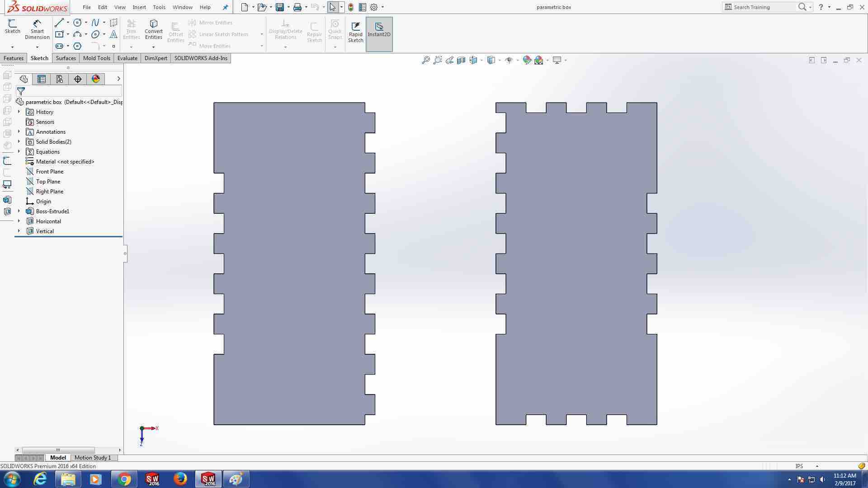Select the Front Plane item
The image size is (868, 488).
click(x=49, y=172)
